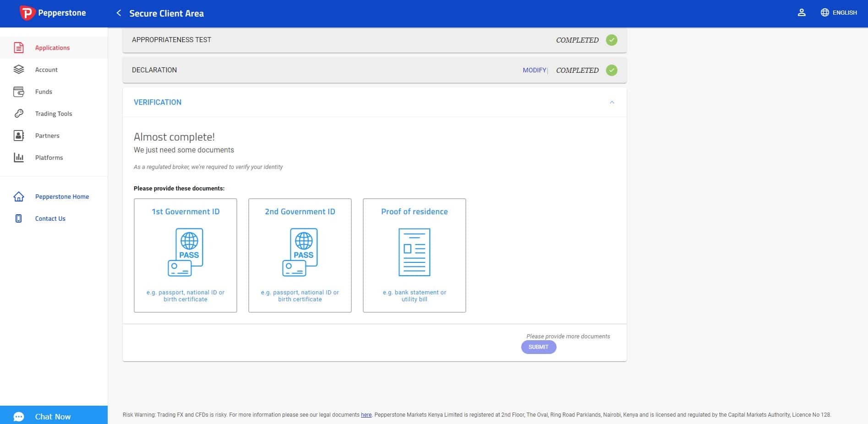Click the Submit button
868x424 pixels.
coord(539,347)
